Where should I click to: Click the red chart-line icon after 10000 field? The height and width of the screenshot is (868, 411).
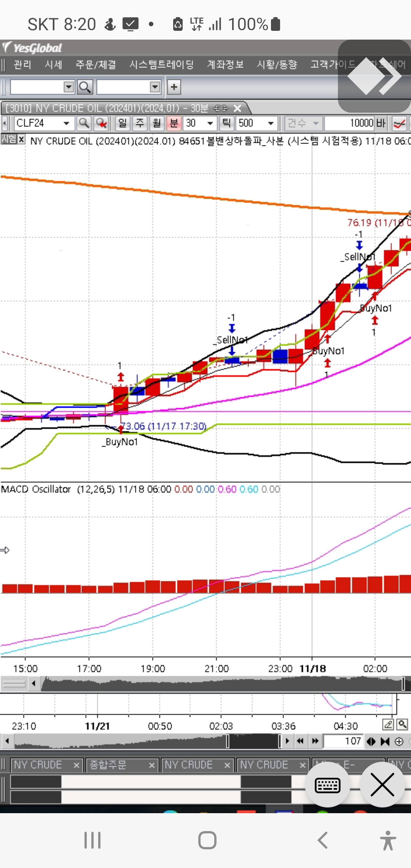(399, 123)
